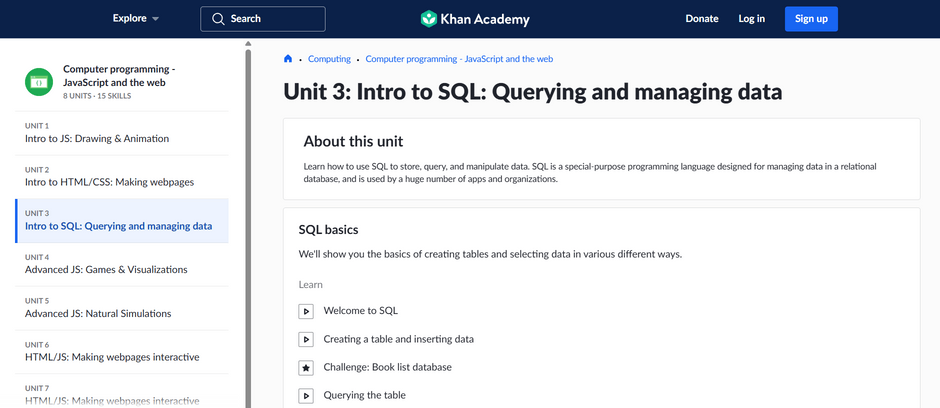Type in the Search field
The width and height of the screenshot is (940, 408).
click(272, 19)
